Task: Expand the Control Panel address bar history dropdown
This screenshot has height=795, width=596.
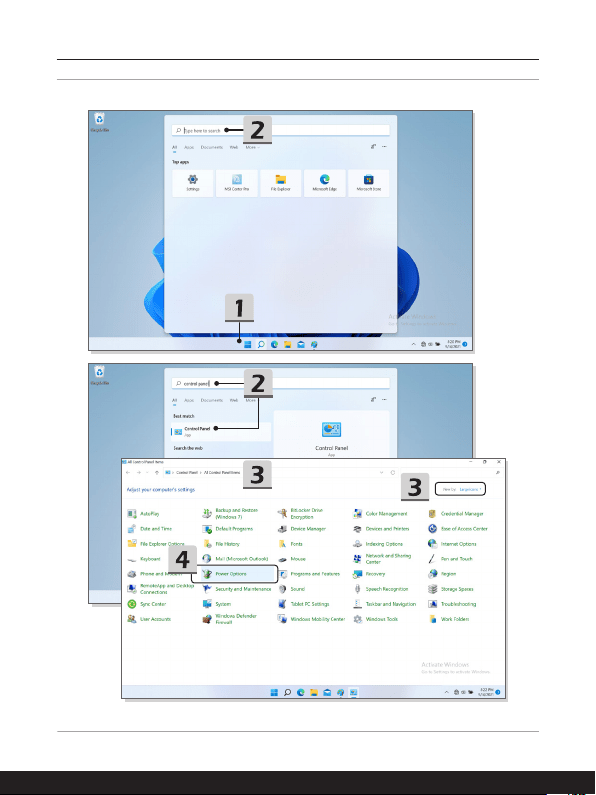Action: tap(382, 473)
